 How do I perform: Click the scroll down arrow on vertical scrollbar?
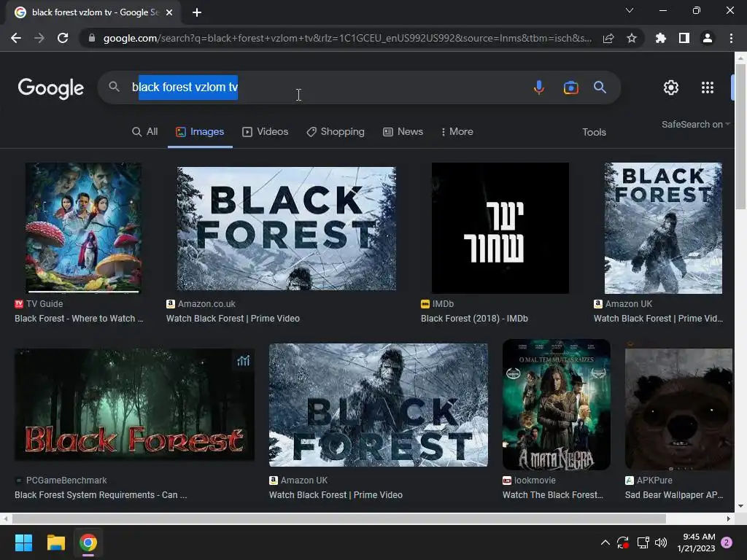pos(740,506)
